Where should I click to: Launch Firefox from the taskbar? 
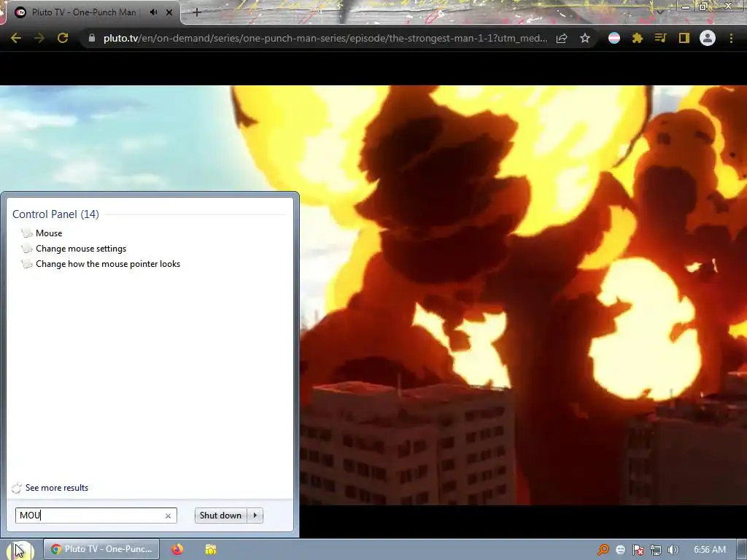coord(177,549)
